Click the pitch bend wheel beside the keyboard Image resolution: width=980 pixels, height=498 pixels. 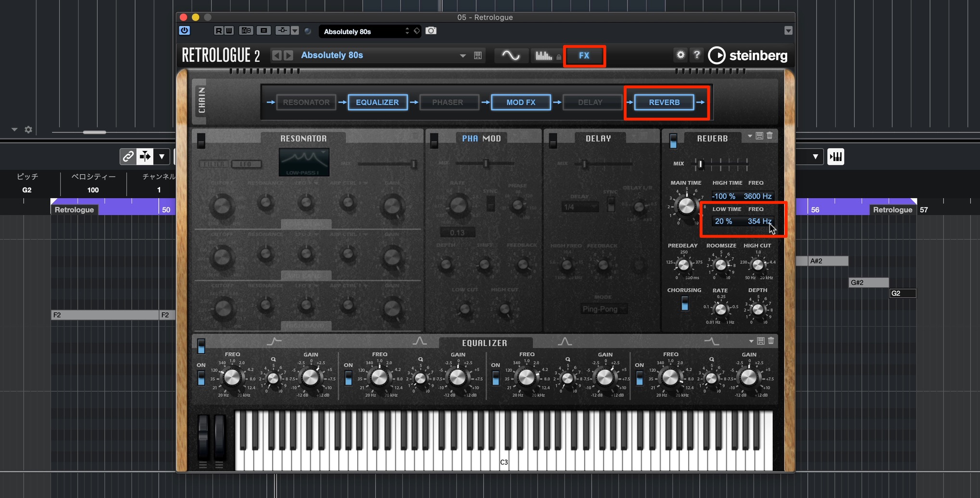pyautogui.click(x=203, y=437)
